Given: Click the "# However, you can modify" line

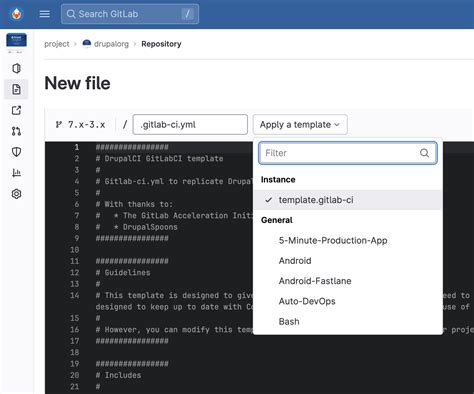Looking at the screenshot, I should tap(174, 330).
